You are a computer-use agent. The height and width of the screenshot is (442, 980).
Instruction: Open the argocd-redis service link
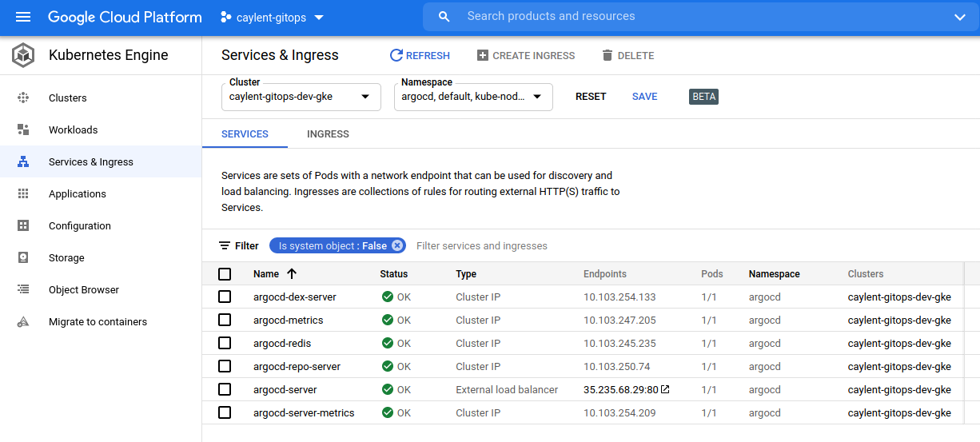(282, 343)
